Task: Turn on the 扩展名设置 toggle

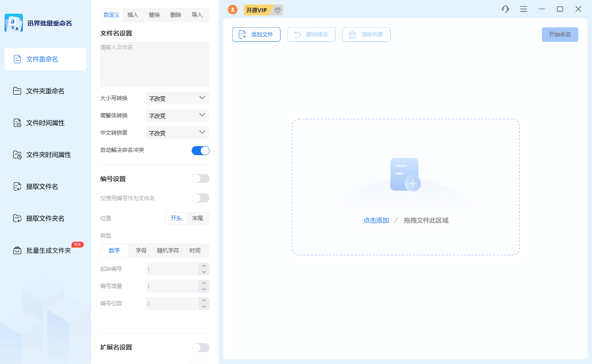Action: click(x=200, y=347)
